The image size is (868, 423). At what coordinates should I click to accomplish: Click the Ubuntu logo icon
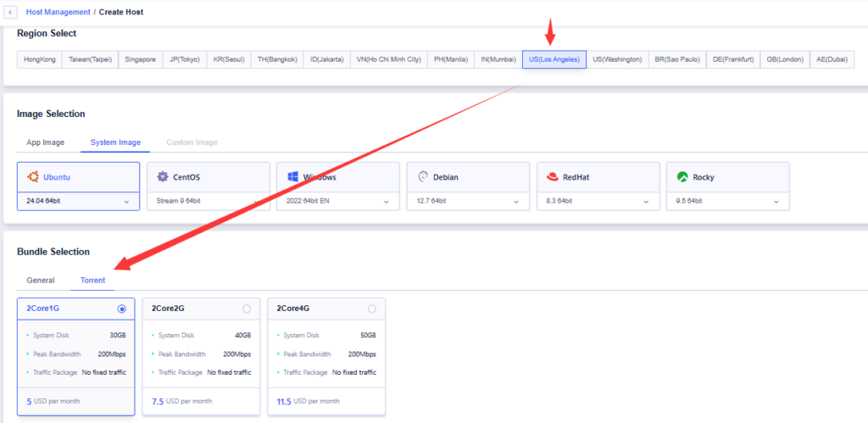(33, 177)
